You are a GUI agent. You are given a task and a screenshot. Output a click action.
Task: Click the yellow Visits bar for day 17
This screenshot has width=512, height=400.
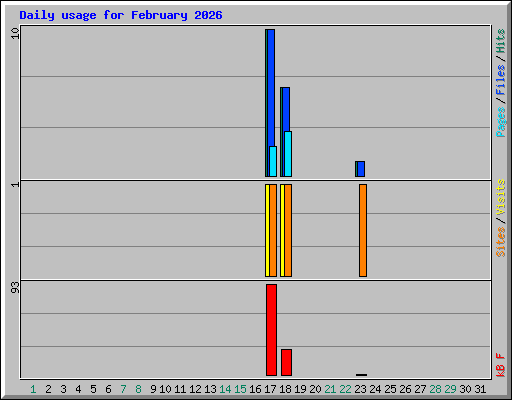tap(267, 230)
